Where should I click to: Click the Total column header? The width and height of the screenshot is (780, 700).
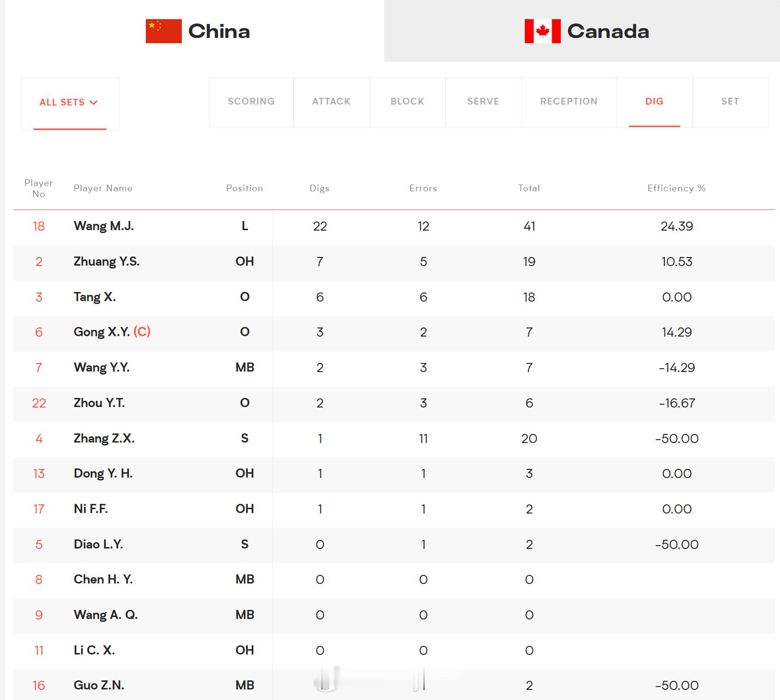[529, 188]
